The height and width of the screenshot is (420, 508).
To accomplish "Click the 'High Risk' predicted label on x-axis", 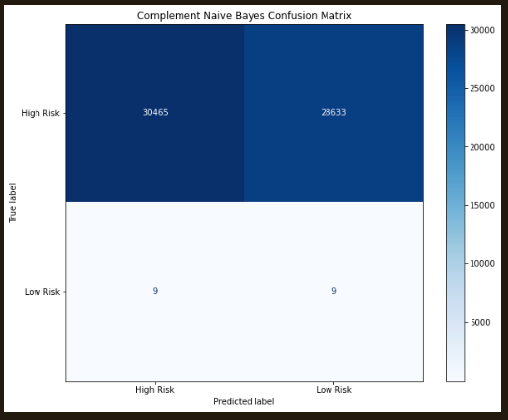I will 155,390.
